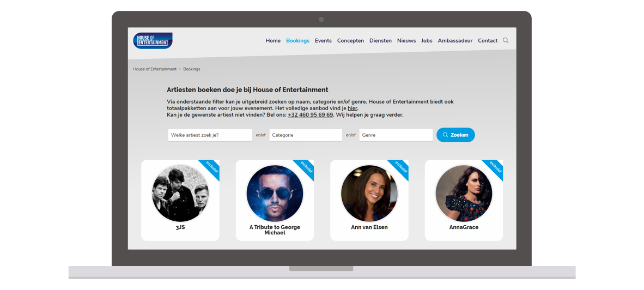Click exclusief ribbon on Ann van Elsen card
644x290 pixels.
pos(401,167)
